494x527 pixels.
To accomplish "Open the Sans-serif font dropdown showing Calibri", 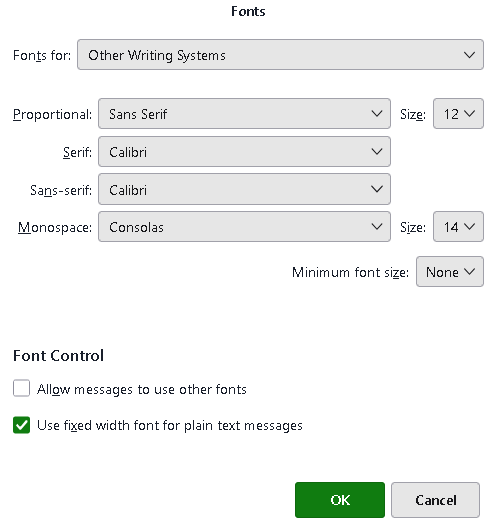I will point(244,189).
